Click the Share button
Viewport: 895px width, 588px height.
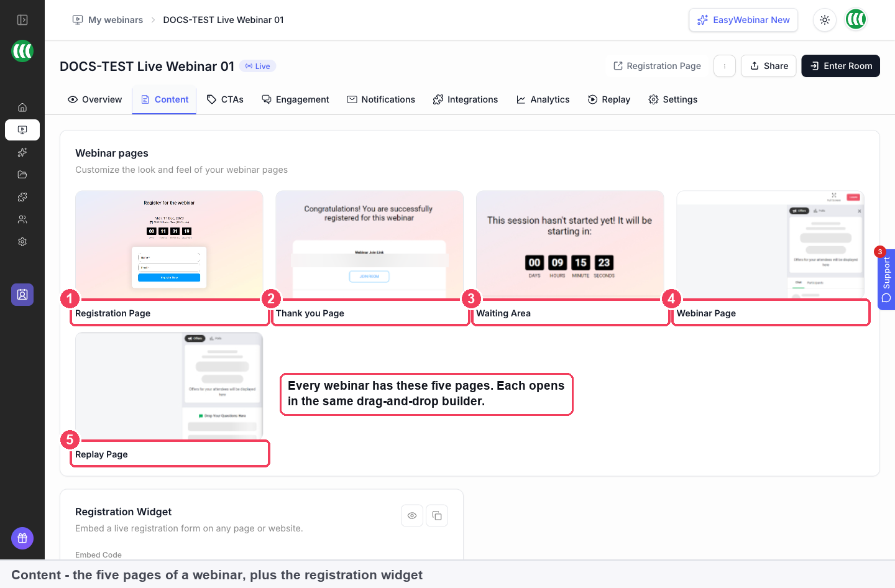769,66
